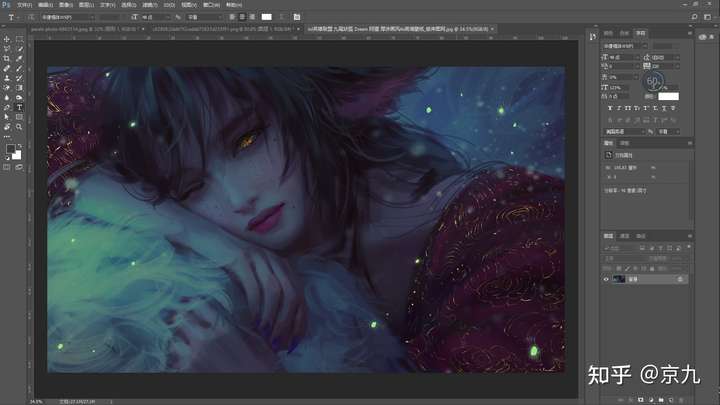The image size is (720, 405).
Task: Toggle Faux Bold in Character panel
Action: 610,108
